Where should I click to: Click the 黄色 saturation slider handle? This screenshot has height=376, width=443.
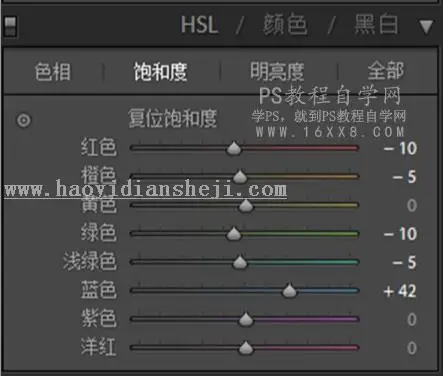(x=246, y=205)
